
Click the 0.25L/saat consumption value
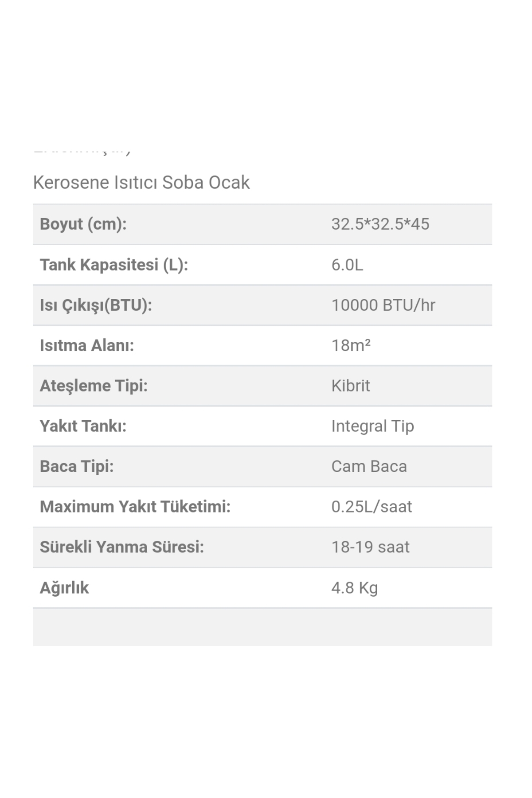[x=372, y=507]
